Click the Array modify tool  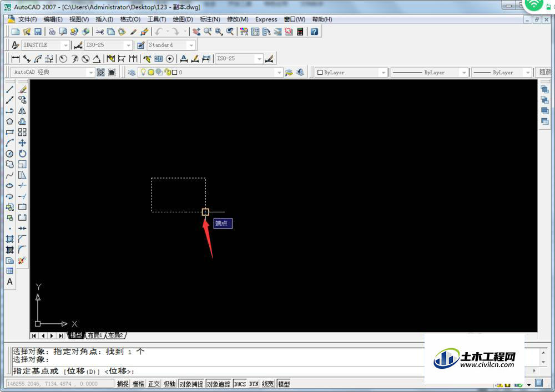(22, 132)
